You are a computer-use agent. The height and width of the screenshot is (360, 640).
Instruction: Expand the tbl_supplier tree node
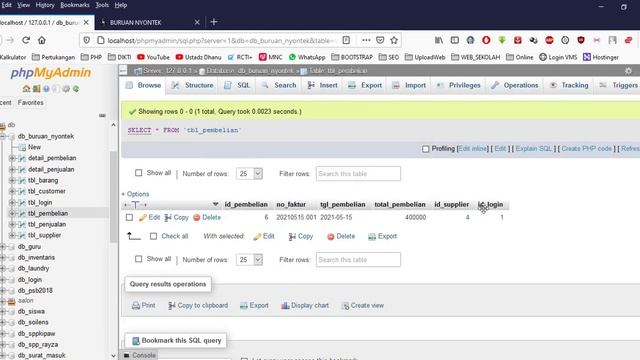pyautogui.click(x=12, y=235)
